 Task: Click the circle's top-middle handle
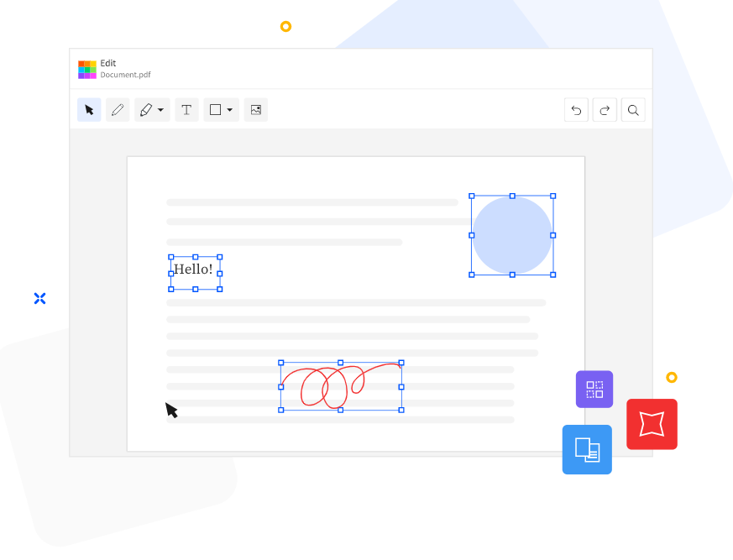[x=512, y=196]
